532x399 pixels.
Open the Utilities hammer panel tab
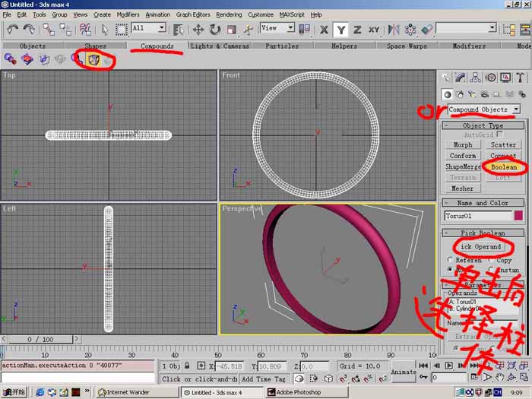(521, 78)
